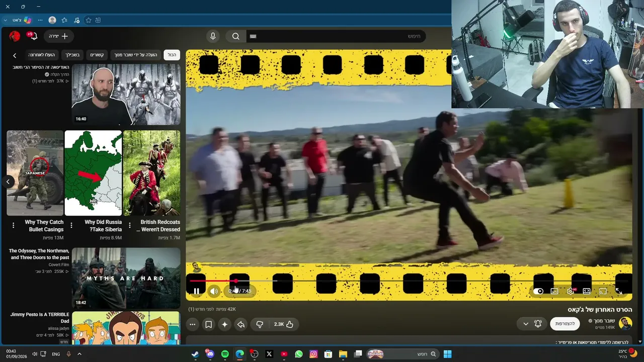Select the הועלו לאחרונה filter chip

click(x=41, y=55)
